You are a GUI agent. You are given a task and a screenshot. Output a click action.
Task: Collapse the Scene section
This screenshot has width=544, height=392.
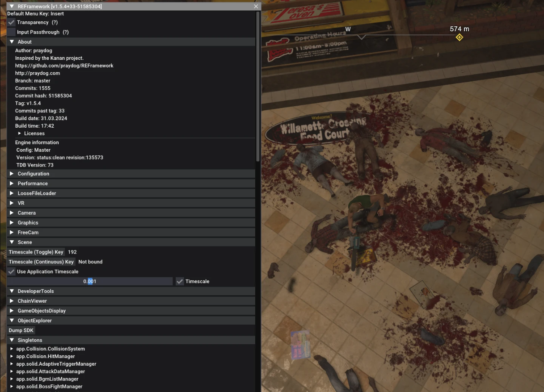click(131, 242)
